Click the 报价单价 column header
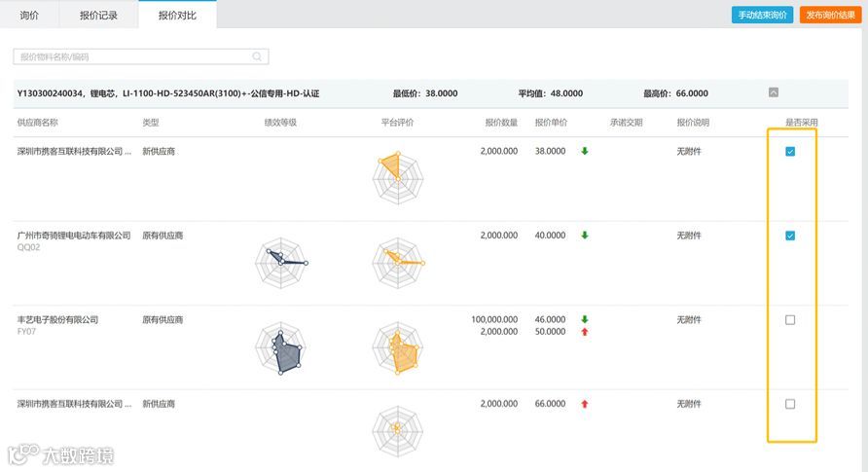Image resolution: width=868 pixels, height=472 pixels. pos(551,123)
